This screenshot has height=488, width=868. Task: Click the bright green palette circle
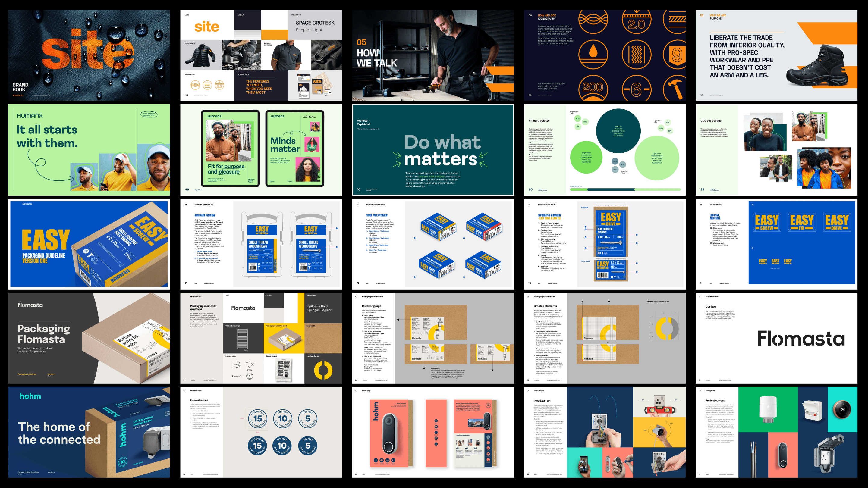(x=586, y=157)
